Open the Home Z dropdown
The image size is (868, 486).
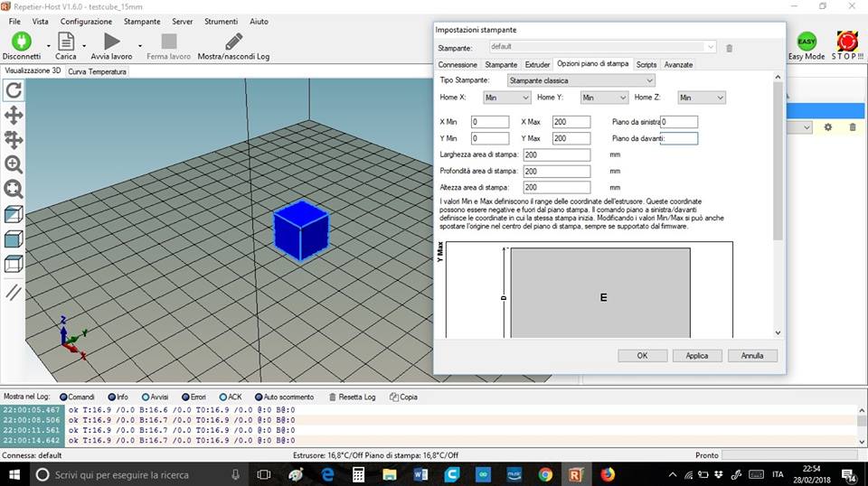[702, 98]
